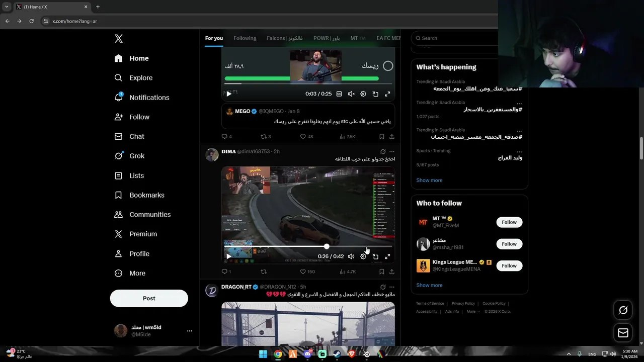Go to Profile in the sidebar
Viewport: 644px width, 362px height.
(132, 254)
